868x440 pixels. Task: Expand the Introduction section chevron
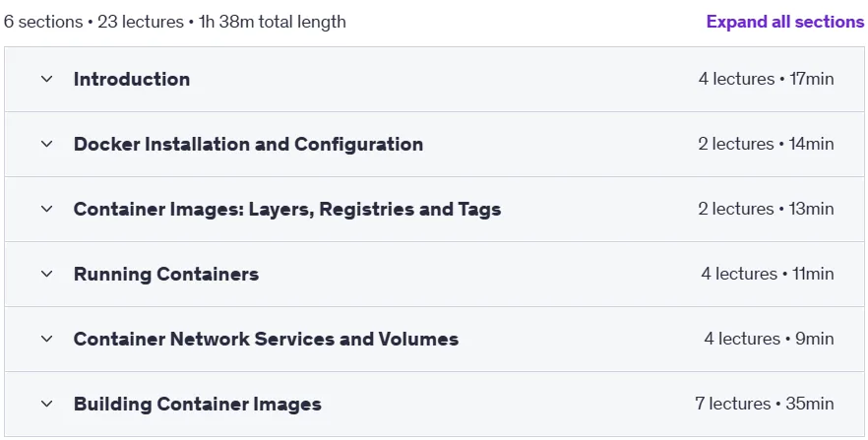coord(47,79)
